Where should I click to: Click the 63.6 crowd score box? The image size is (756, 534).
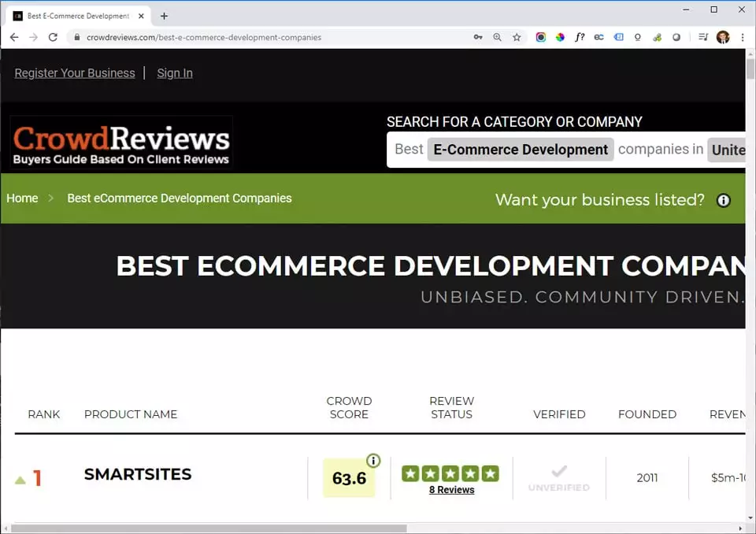(349, 478)
